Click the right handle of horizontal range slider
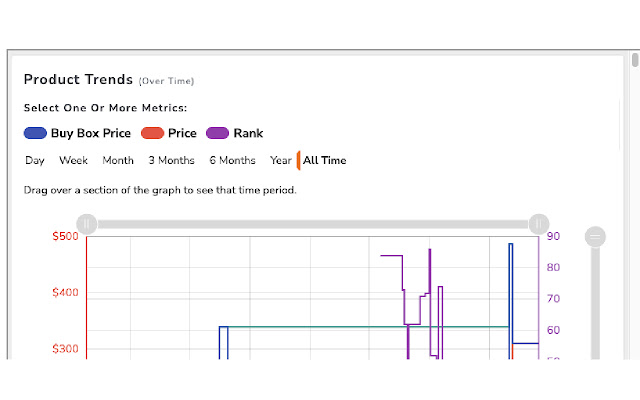This screenshot has height=400, width=640. (x=539, y=224)
